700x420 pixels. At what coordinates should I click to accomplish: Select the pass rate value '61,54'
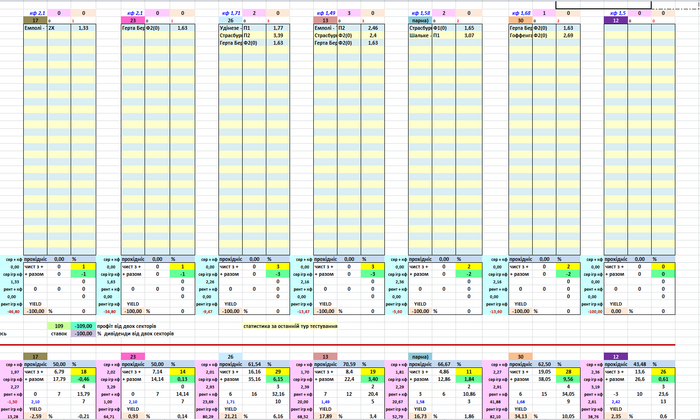pyautogui.click(x=254, y=364)
